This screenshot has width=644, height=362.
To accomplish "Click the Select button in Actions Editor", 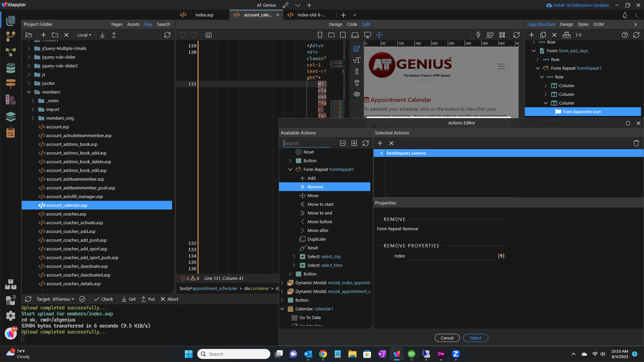I will click(x=475, y=338).
